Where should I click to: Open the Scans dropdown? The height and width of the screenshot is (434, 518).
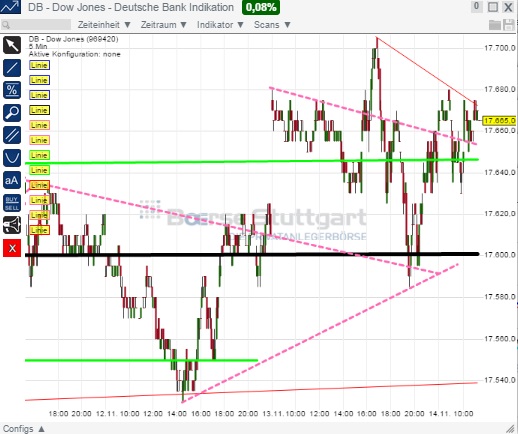tap(272, 25)
